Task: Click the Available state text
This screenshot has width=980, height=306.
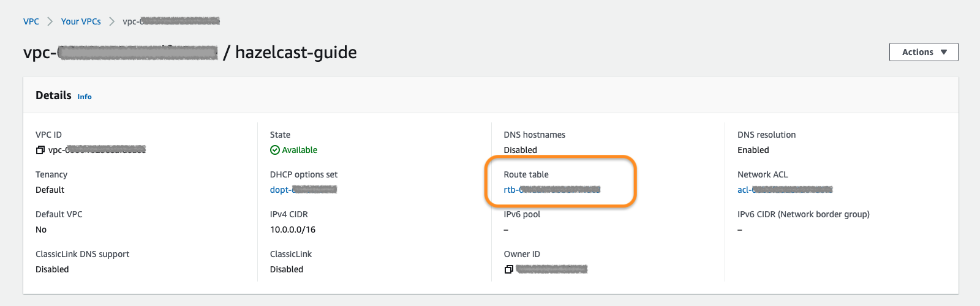Action: pyautogui.click(x=300, y=150)
